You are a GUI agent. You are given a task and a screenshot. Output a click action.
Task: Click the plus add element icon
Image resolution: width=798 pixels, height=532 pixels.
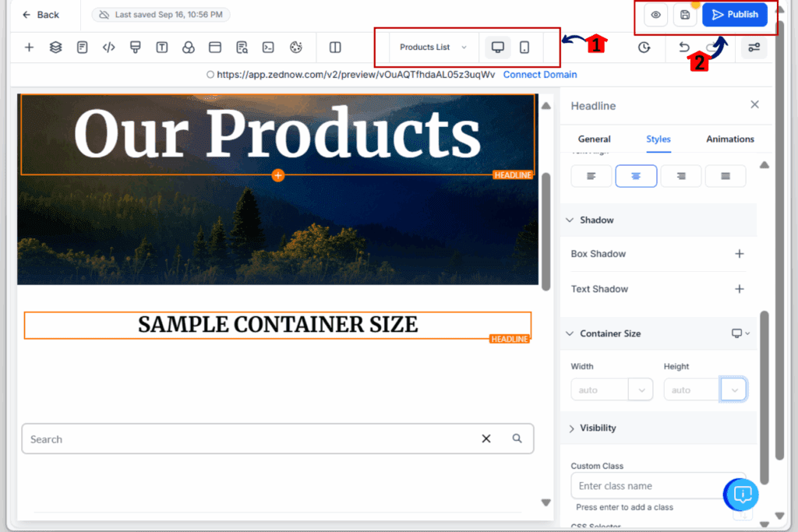point(29,48)
